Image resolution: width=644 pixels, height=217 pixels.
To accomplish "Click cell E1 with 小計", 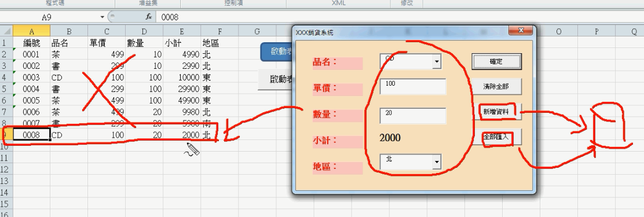I will coord(182,43).
